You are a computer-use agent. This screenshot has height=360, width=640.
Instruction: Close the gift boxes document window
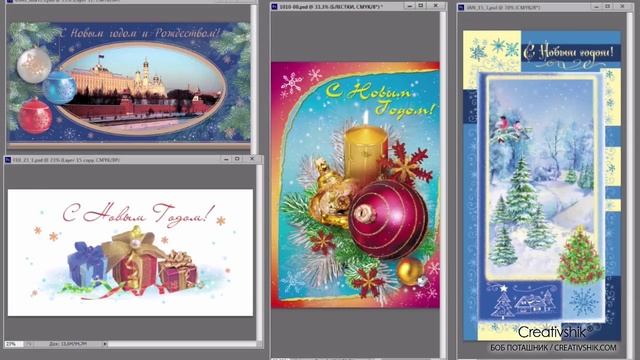click(251, 159)
